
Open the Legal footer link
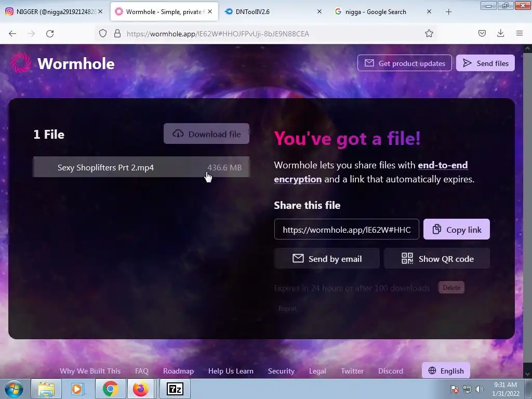(317, 371)
